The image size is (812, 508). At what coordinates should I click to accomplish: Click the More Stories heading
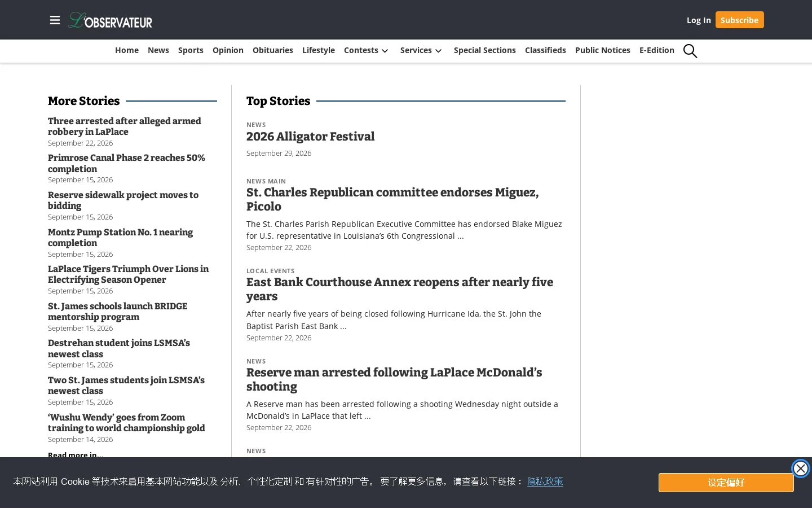pos(83,101)
